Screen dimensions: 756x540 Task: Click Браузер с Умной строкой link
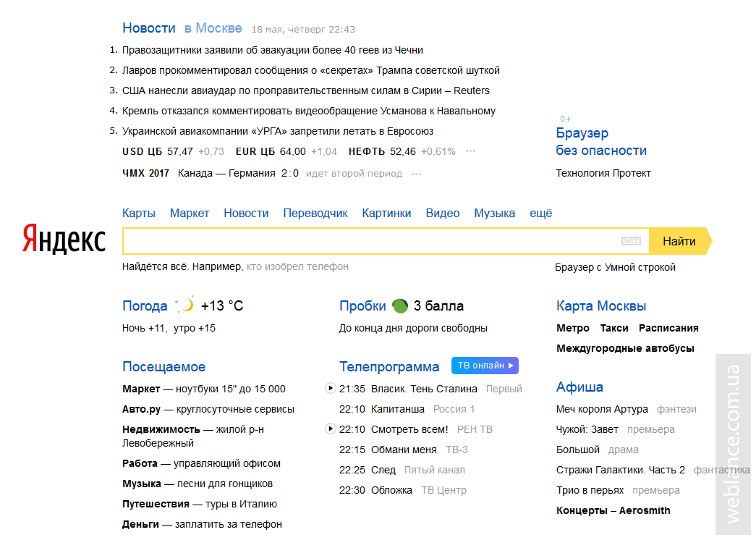click(615, 267)
